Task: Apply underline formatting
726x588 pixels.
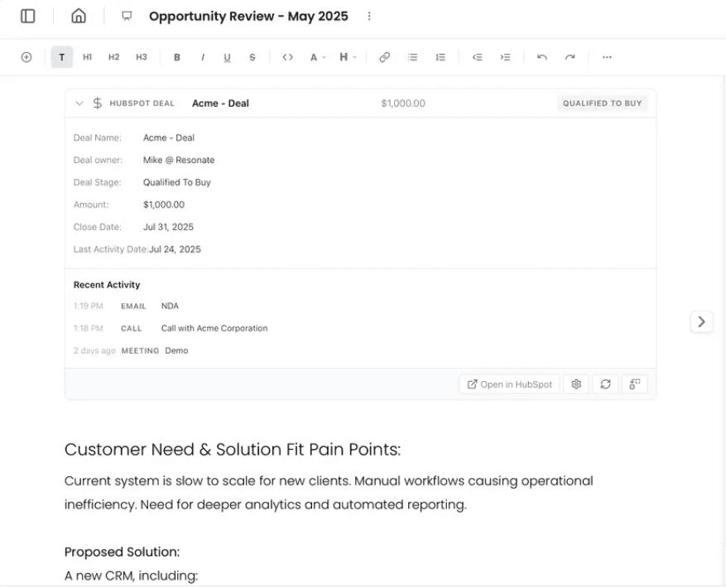Action: [x=227, y=57]
